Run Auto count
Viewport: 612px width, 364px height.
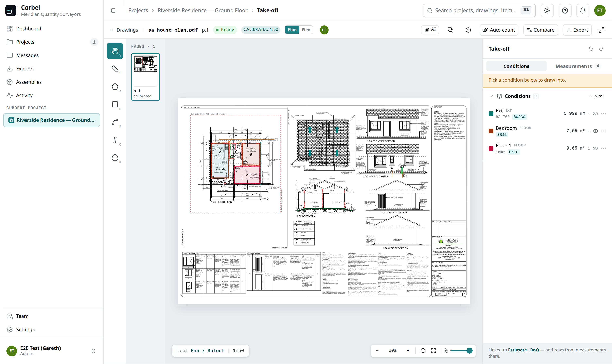[x=499, y=30]
